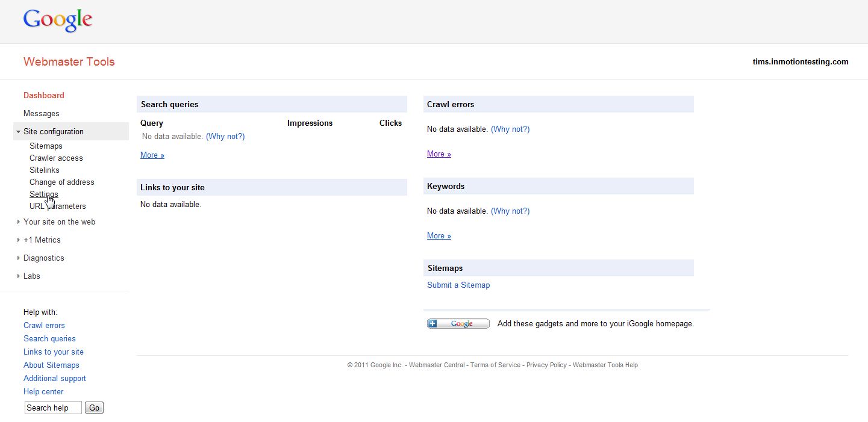Open Search queries help link
Screen dimensions: 868x422
point(49,338)
